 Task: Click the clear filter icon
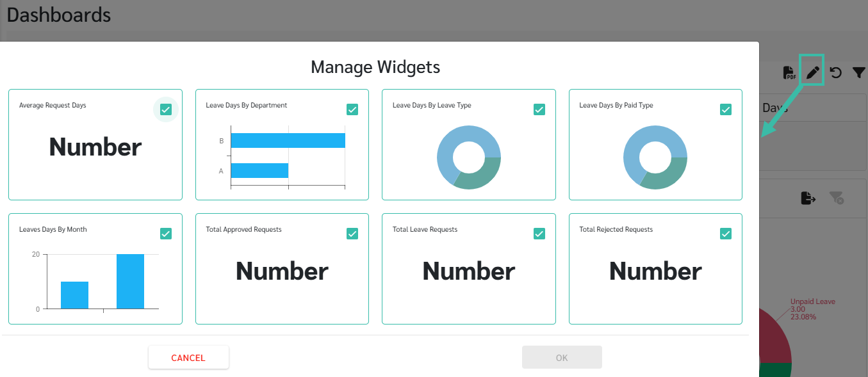tap(836, 198)
